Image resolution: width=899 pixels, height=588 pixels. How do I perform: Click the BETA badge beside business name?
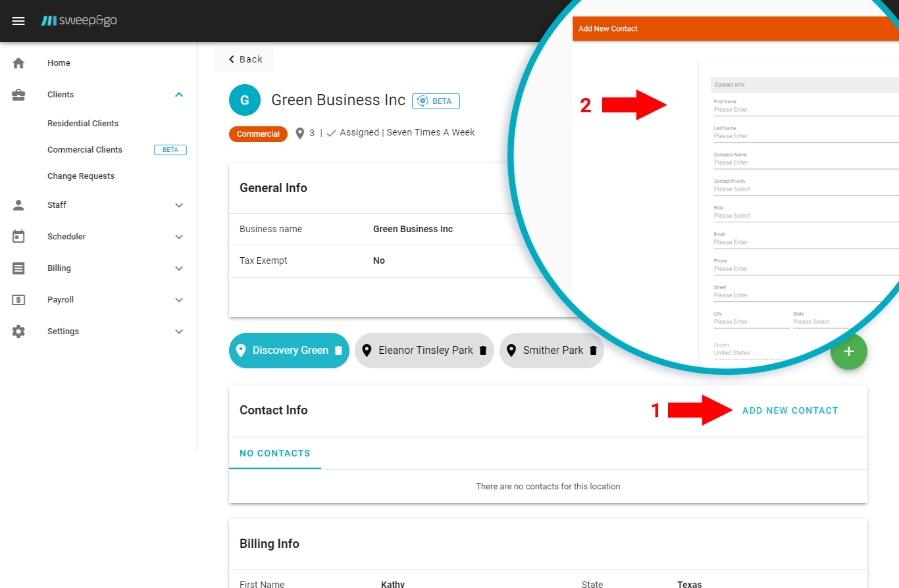coord(436,101)
